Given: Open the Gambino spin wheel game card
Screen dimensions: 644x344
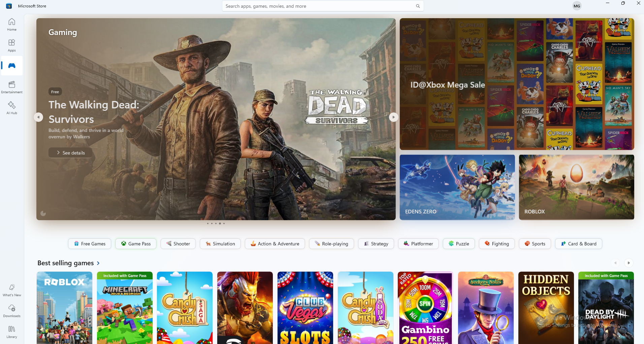Looking at the screenshot, I should point(425,308).
